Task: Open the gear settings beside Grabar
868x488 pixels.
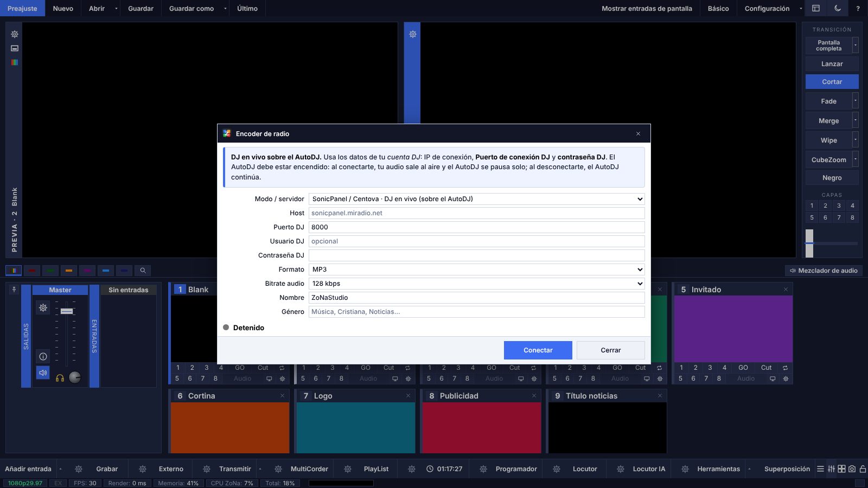Action: coord(79,469)
